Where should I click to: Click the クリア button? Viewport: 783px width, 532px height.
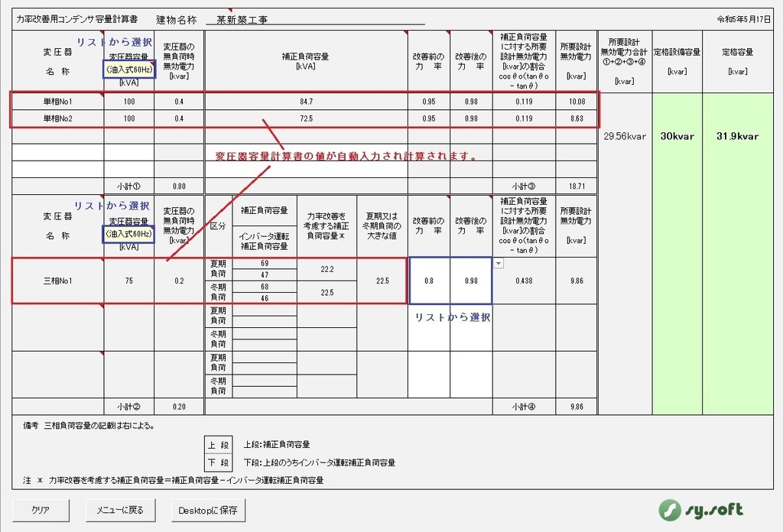point(40,510)
